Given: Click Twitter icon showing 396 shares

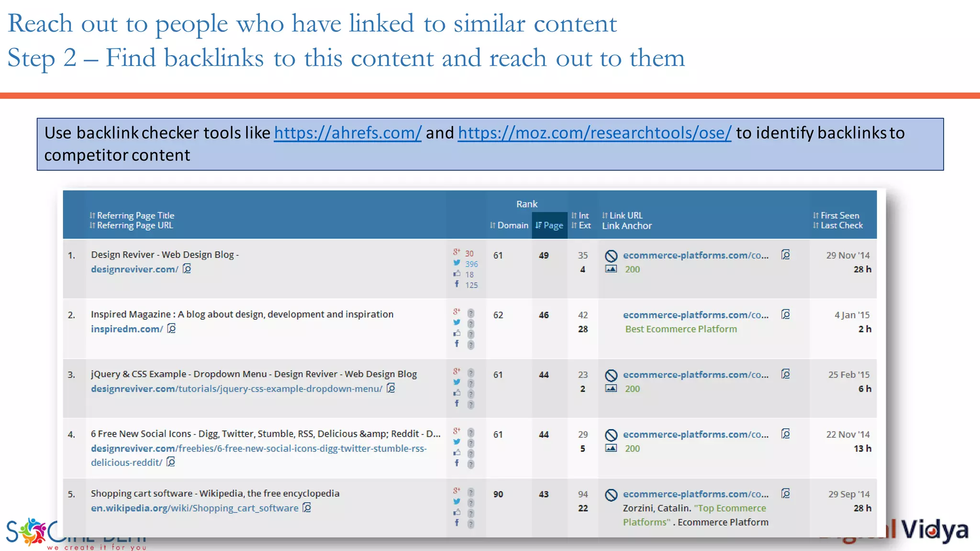Looking at the screenshot, I should point(457,263).
